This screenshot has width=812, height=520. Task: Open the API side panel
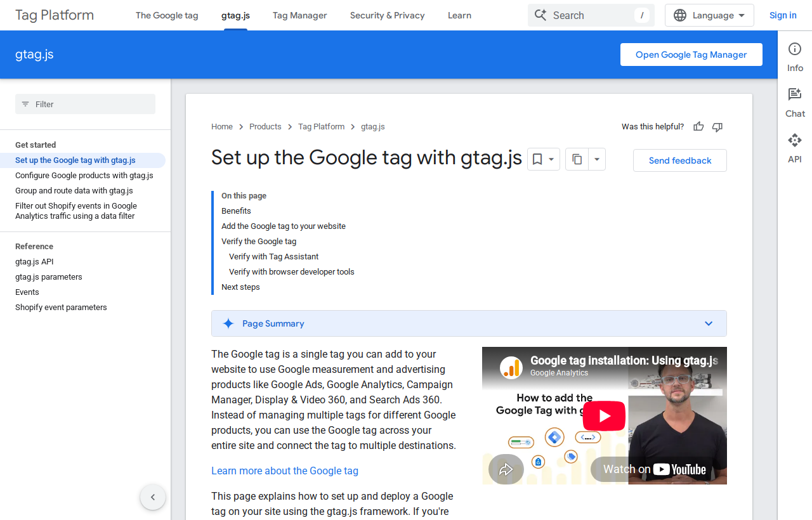[x=795, y=149]
